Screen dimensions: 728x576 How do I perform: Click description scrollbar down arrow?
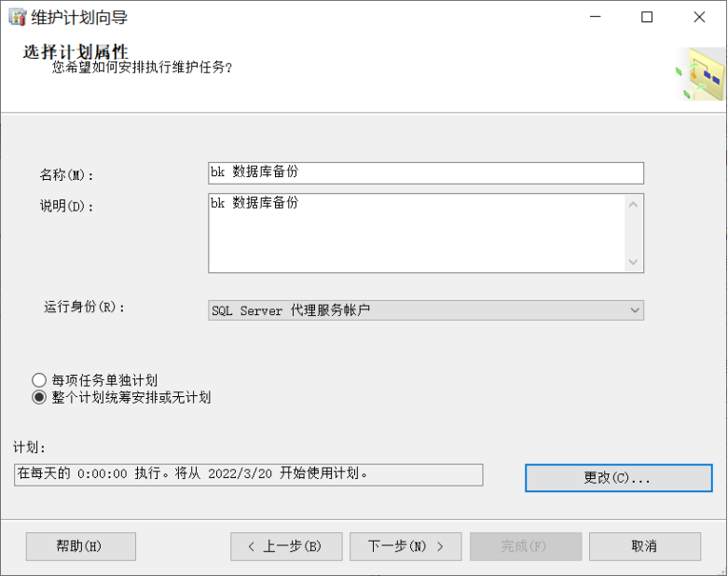(x=633, y=262)
